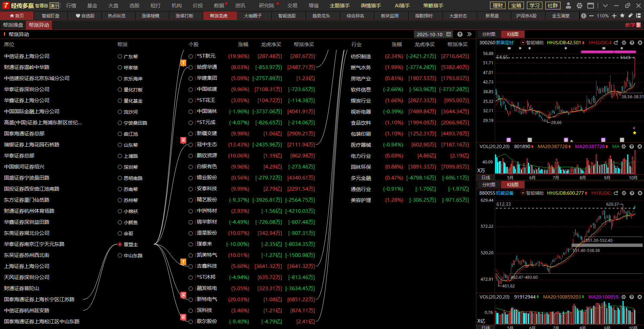Image resolution: width=644 pixels, height=329 pixels.
Task: Click the 哈焊华通 stock row
Action: coord(207,67)
